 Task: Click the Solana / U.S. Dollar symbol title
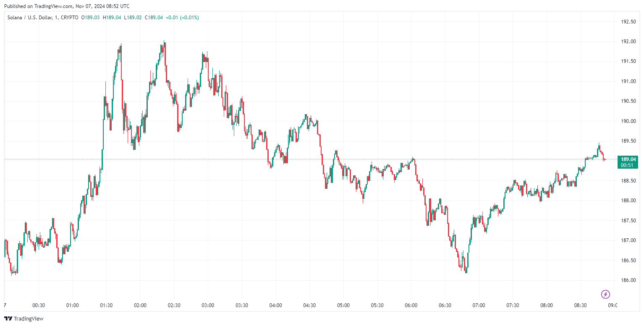(x=43, y=18)
